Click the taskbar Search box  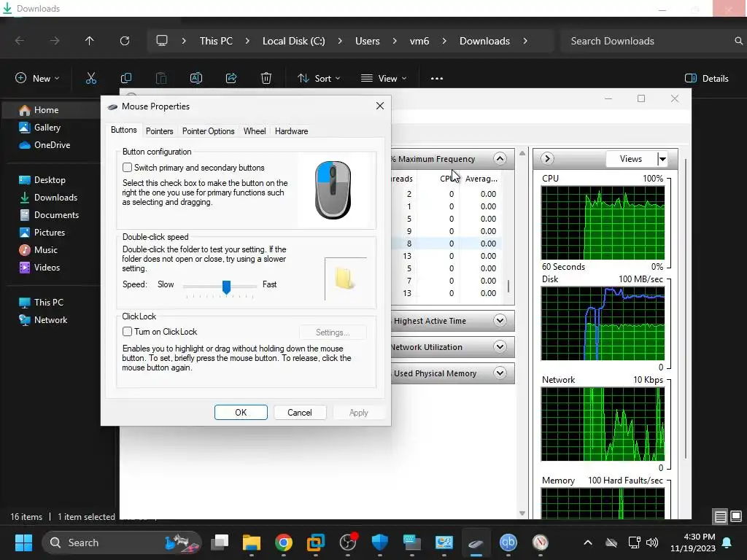[122, 542]
